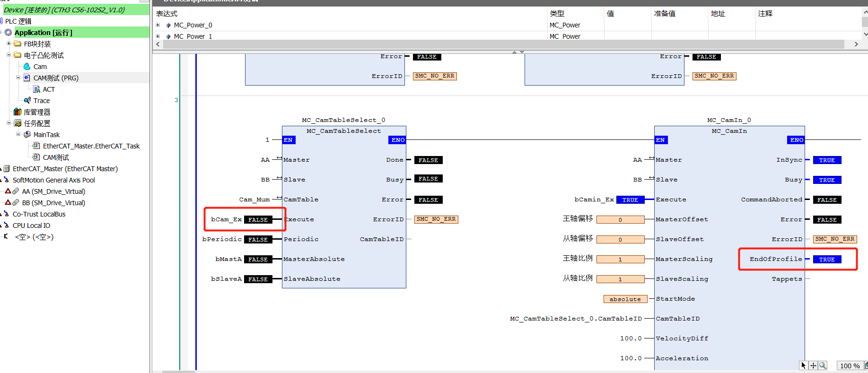
Task: Click the 主轴偏移 value field
Action: [x=620, y=220]
